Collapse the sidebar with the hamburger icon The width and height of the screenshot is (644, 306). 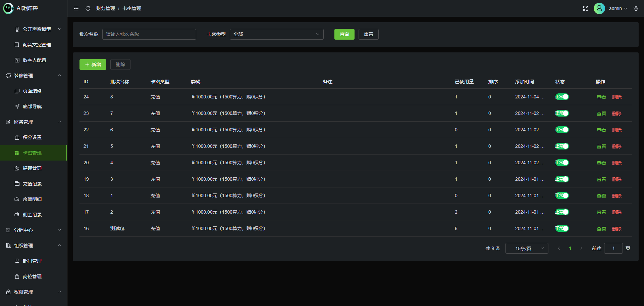point(76,8)
